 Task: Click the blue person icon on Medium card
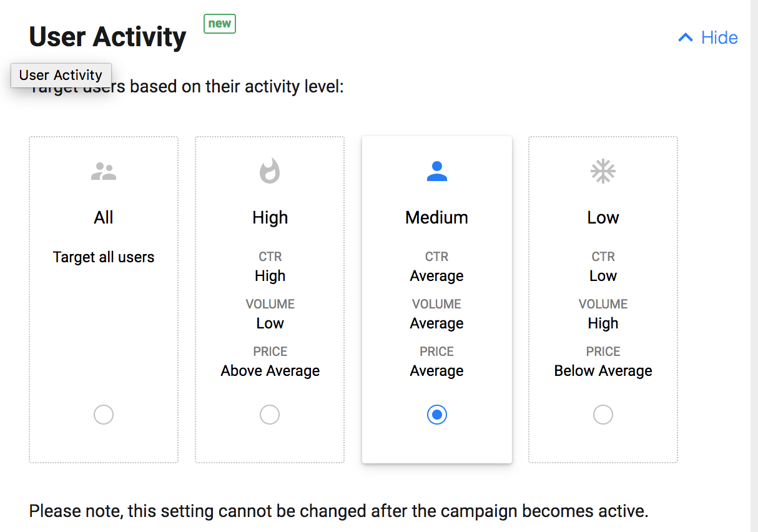click(x=437, y=171)
